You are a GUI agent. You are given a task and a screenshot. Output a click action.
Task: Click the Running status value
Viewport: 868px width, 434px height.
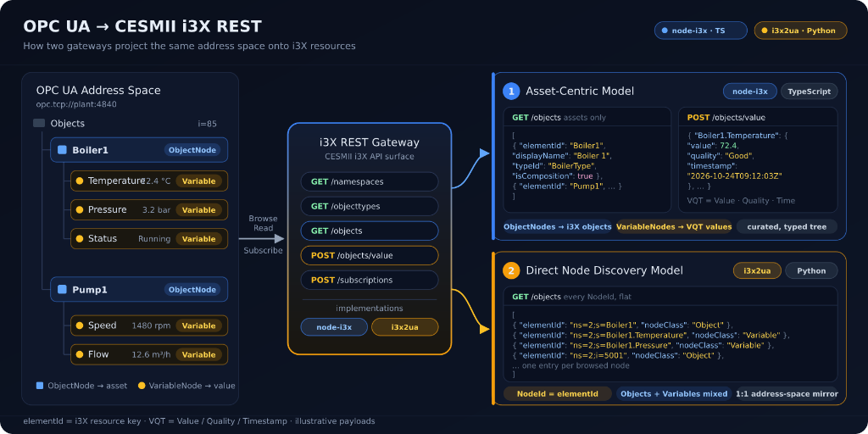tap(154, 238)
